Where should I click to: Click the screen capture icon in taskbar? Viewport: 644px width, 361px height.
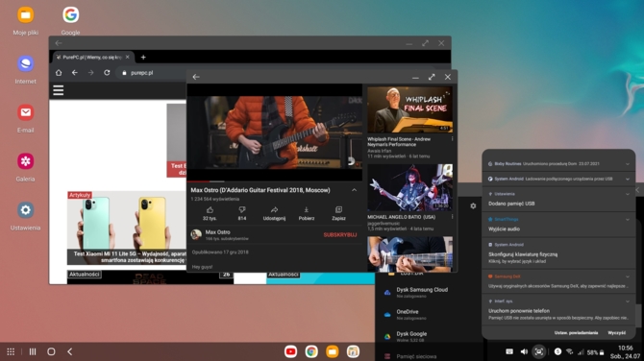[539, 351]
